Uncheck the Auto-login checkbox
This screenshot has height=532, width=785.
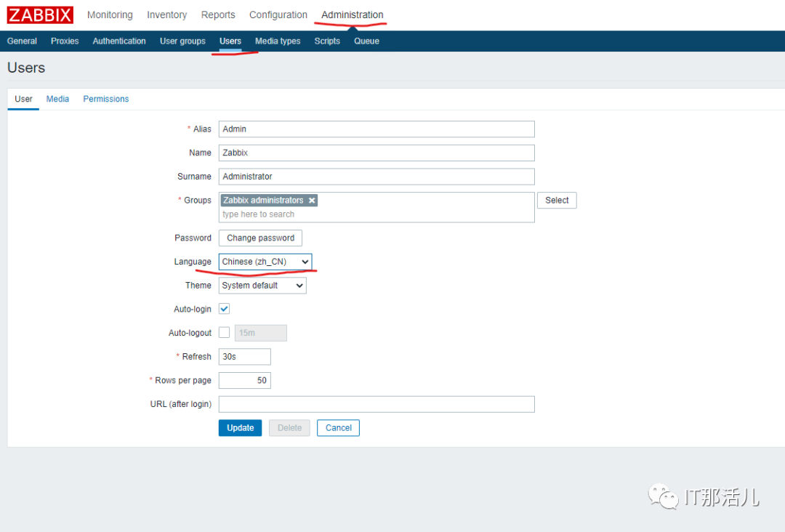pos(225,309)
